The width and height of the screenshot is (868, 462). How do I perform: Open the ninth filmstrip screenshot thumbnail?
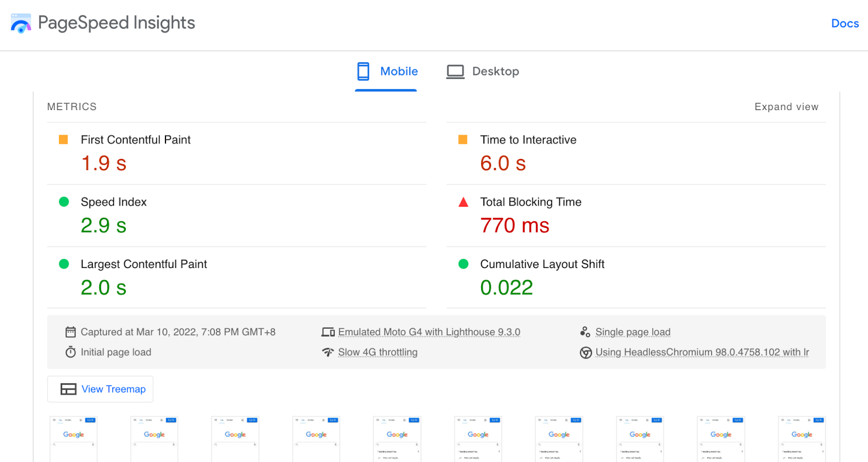(721, 439)
